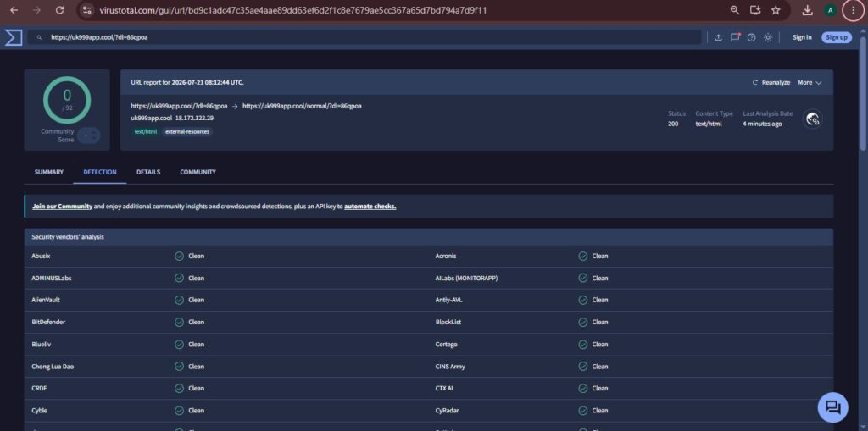Click the browser downloads icon
Viewport: 868px width, 431px height.
(x=807, y=10)
